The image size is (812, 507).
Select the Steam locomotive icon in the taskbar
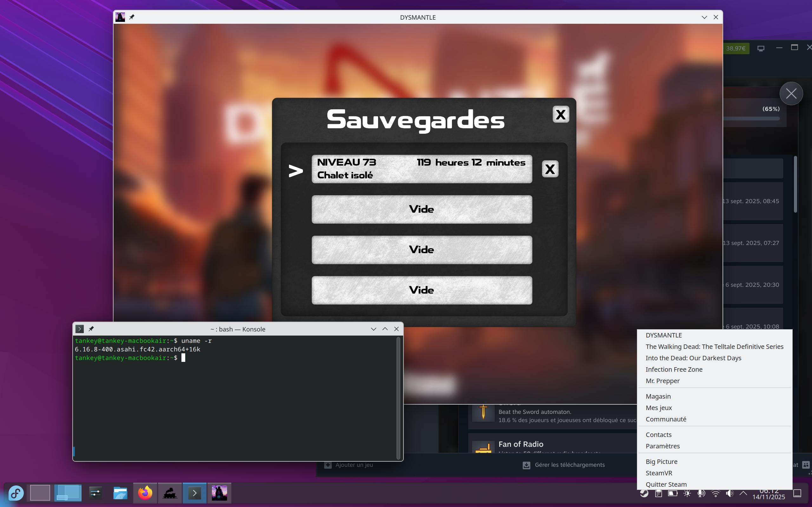coord(170,493)
